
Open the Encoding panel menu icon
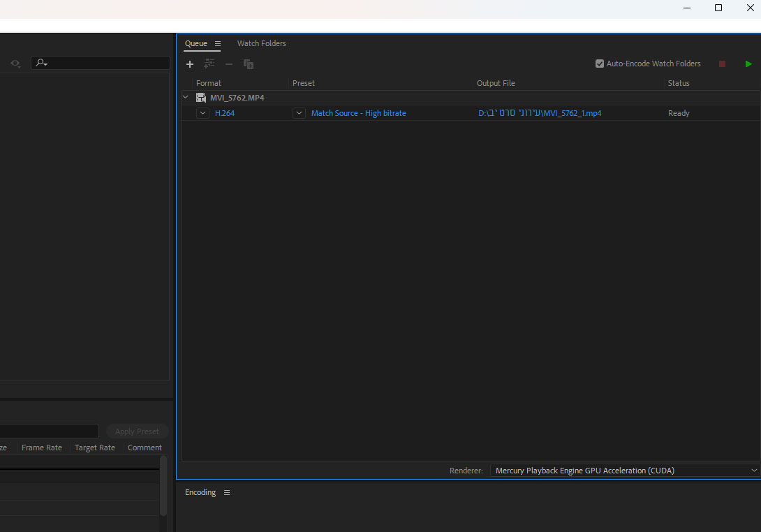(227, 493)
